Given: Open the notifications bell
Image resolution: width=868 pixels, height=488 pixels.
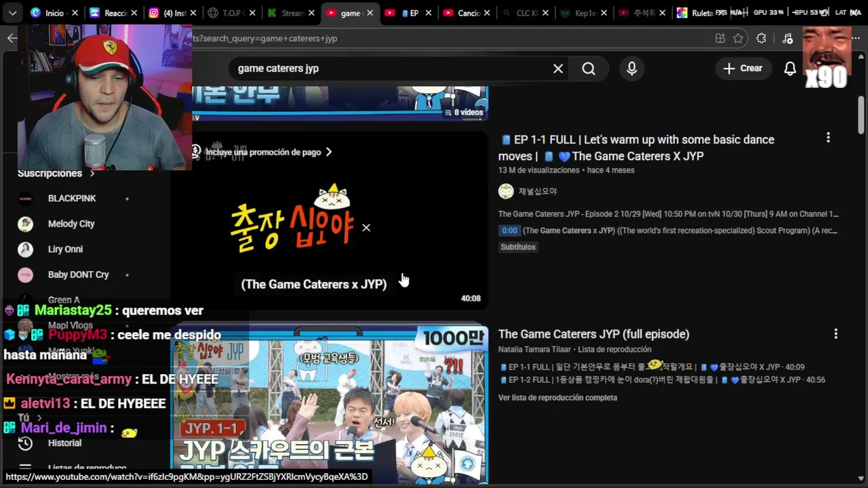Looking at the screenshot, I should point(790,68).
